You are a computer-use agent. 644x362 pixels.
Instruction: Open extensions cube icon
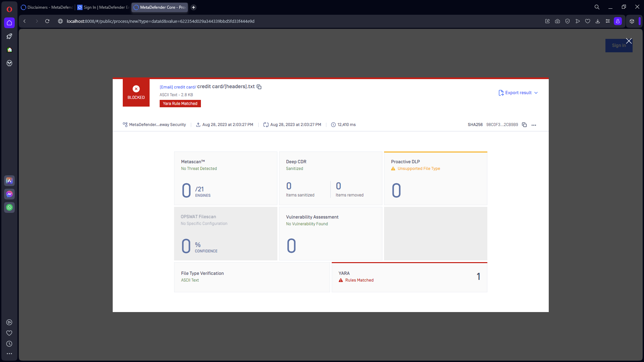632,21
